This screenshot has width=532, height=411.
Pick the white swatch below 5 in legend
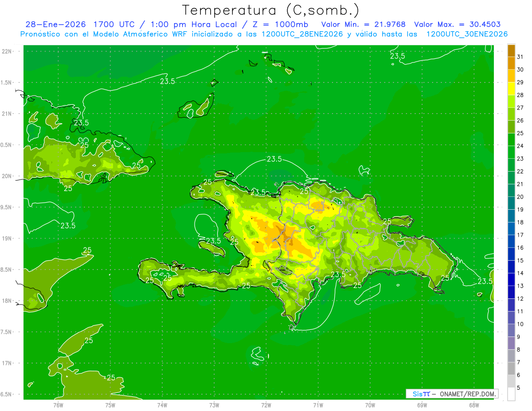(x=511, y=394)
